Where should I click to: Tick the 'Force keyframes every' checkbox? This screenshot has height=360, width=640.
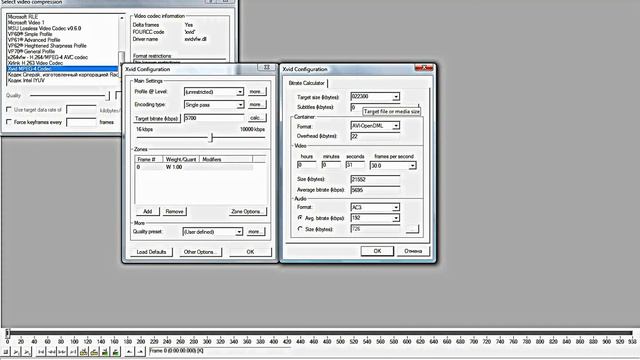click(x=9, y=122)
